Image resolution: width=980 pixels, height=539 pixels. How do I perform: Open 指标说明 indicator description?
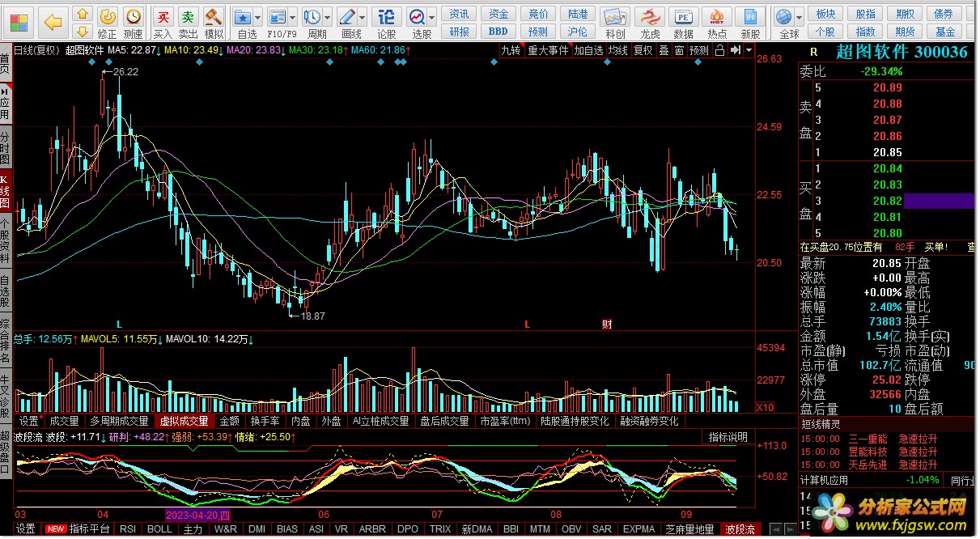(728, 437)
